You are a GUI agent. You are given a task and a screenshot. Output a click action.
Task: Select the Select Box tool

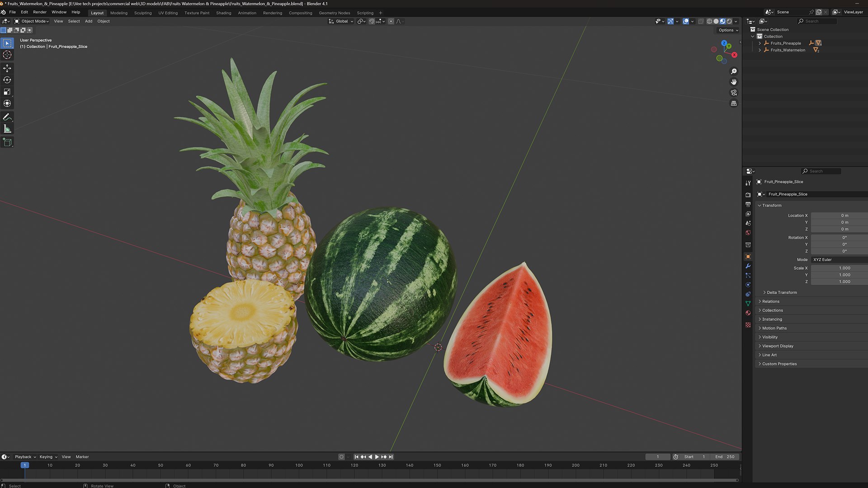click(x=7, y=43)
